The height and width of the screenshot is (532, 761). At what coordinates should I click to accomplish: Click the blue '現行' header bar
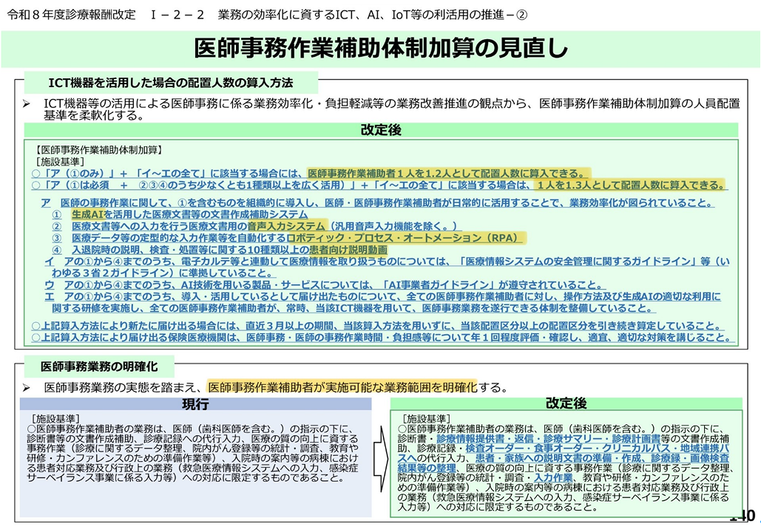pos(195,404)
